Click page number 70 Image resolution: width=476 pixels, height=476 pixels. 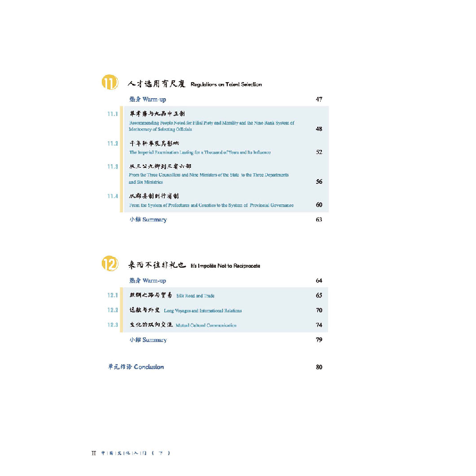pos(319,310)
